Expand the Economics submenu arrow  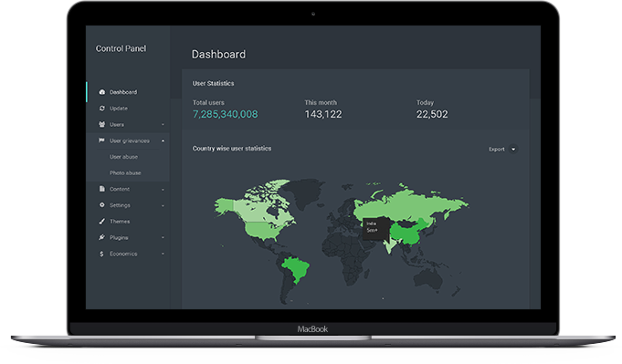click(x=163, y=254)
